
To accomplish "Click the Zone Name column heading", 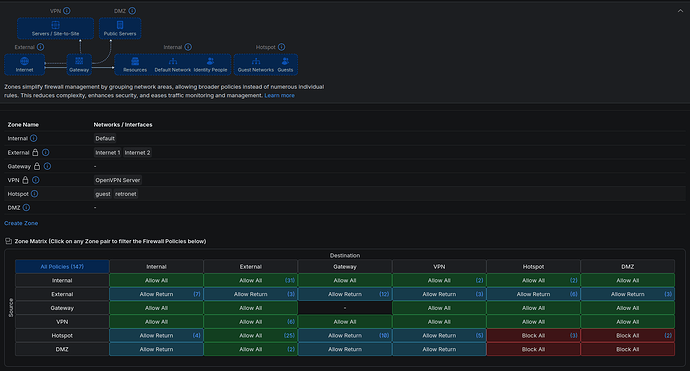I will coord(23,125).
